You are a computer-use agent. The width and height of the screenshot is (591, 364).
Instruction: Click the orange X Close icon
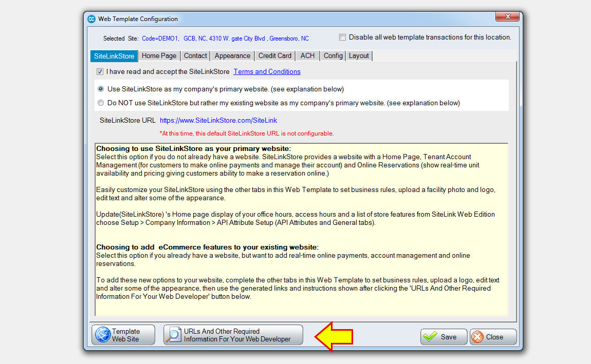coord(477,337)
